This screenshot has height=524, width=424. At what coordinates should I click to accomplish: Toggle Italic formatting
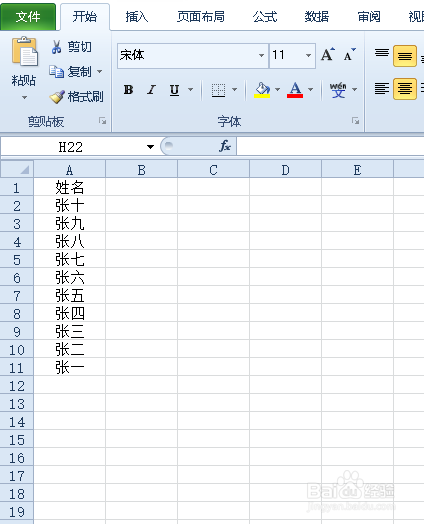(x=151, y=90)
